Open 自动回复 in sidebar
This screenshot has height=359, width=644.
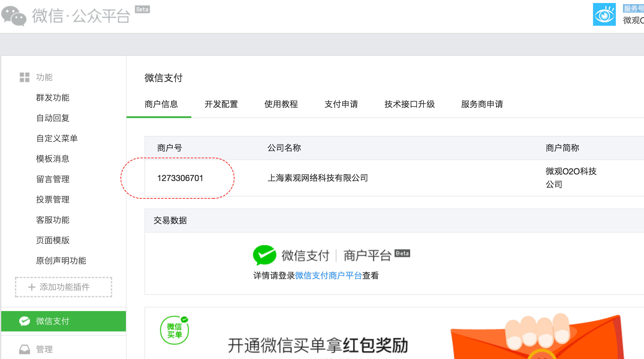[52, 118]
